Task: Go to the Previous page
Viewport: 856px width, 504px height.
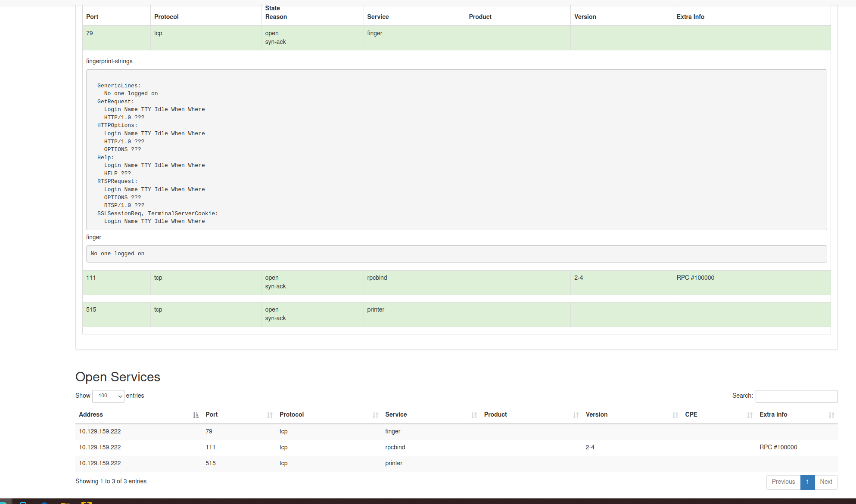Action: coord(783,482)
